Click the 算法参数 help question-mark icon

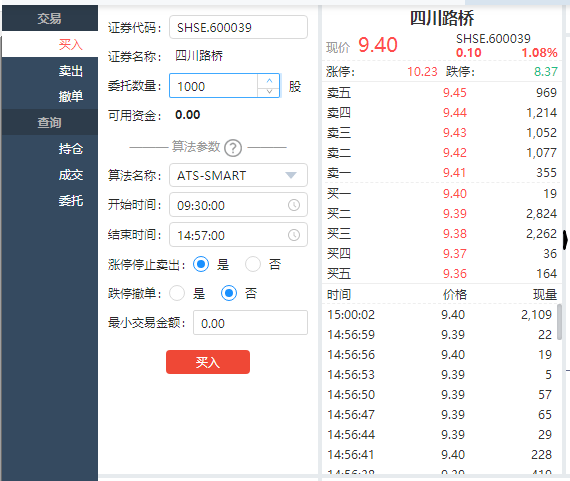[x=233, y=148]
